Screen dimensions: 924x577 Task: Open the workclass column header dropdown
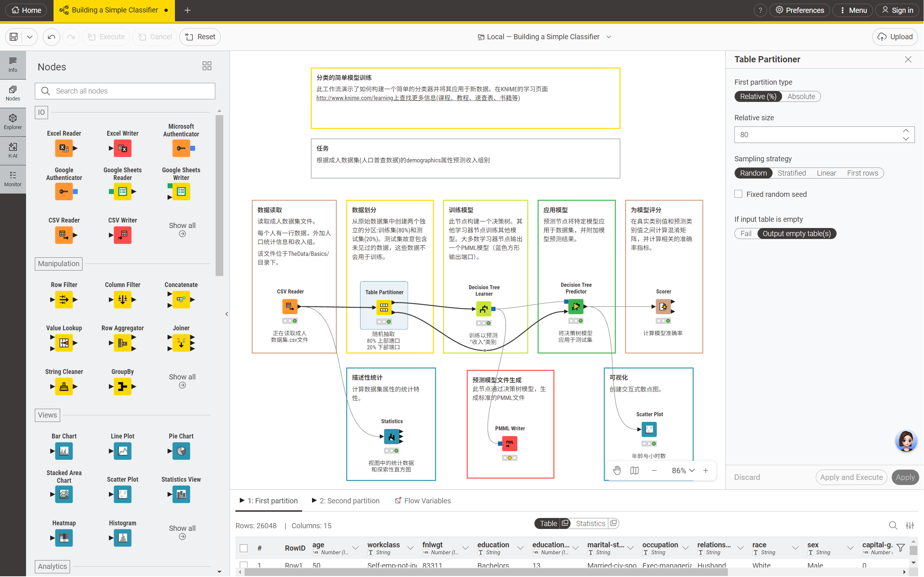(410, 548)
